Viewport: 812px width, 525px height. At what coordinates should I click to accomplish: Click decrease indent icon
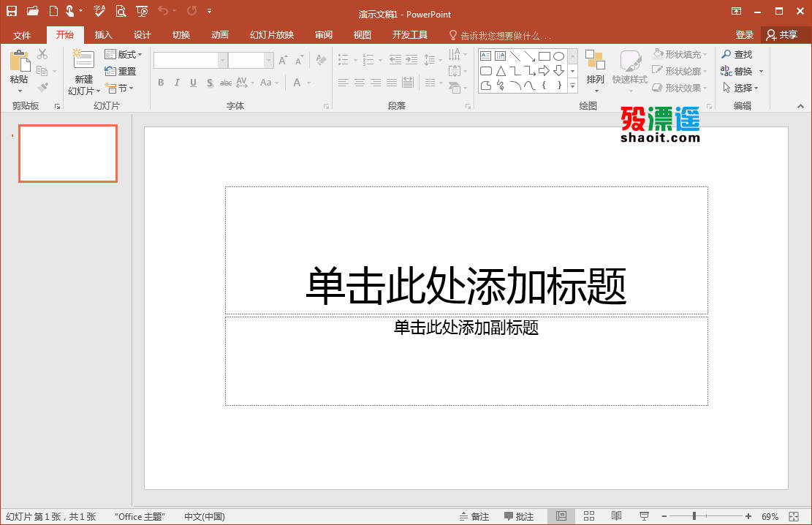click(x=395, y=60)
